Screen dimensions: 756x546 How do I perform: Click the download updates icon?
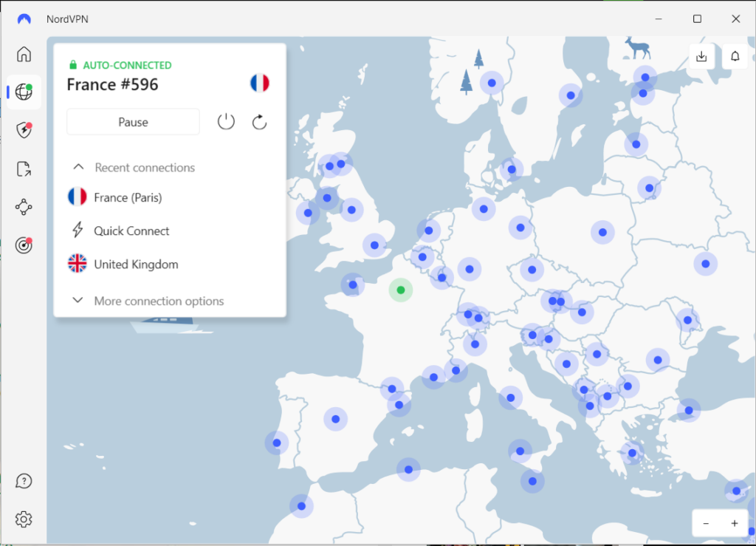[x=701, y=56]
